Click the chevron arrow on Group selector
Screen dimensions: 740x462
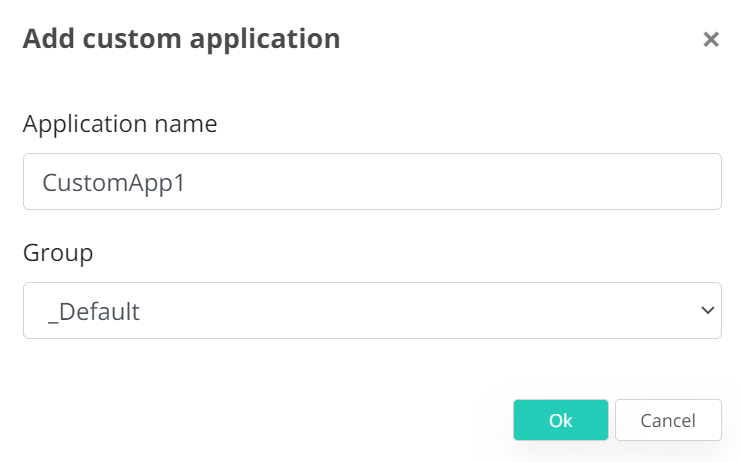(x=708, y=311)
